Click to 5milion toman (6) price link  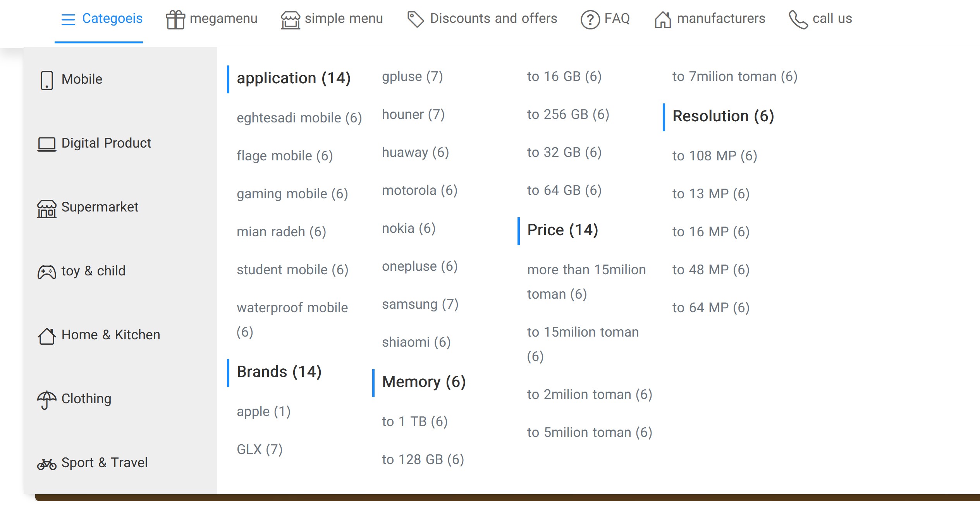589,432
